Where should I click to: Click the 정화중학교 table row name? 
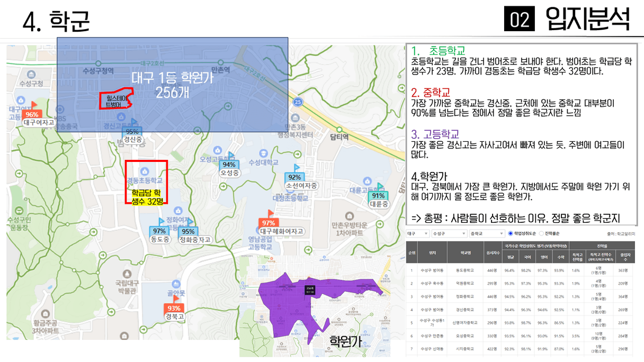466,296
